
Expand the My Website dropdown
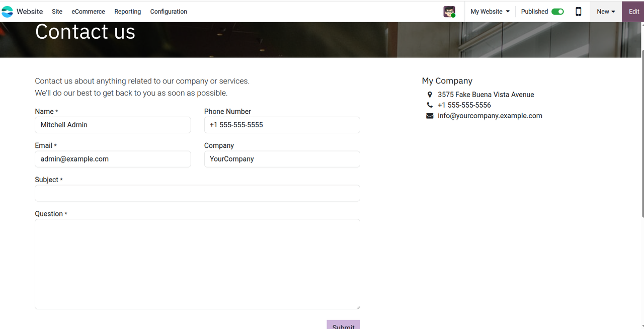pyautogui.click(x=490, y=12)
